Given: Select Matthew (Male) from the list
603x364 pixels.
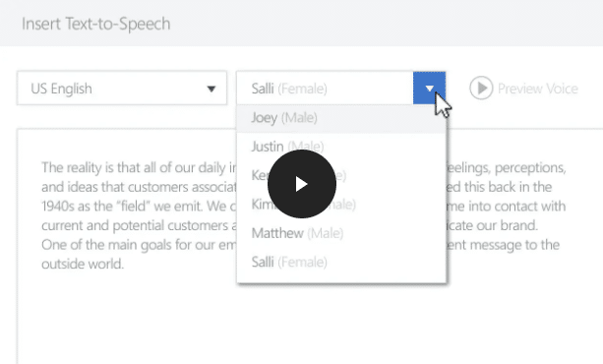Looking at the screenshot, I should coord(341,233).
